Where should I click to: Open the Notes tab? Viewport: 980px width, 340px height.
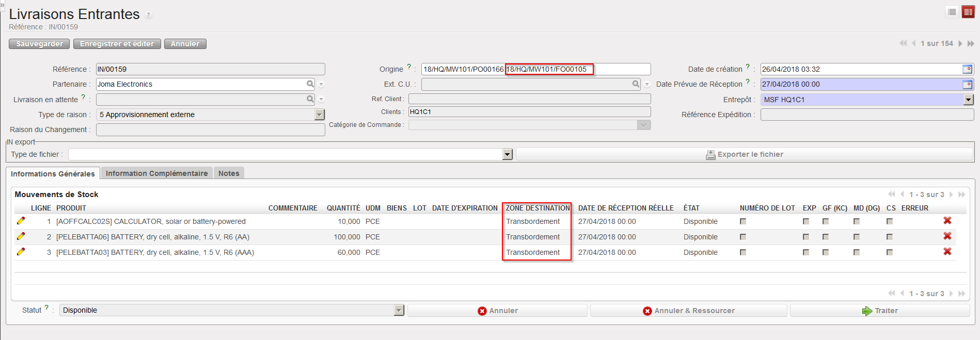pos(229,173)
